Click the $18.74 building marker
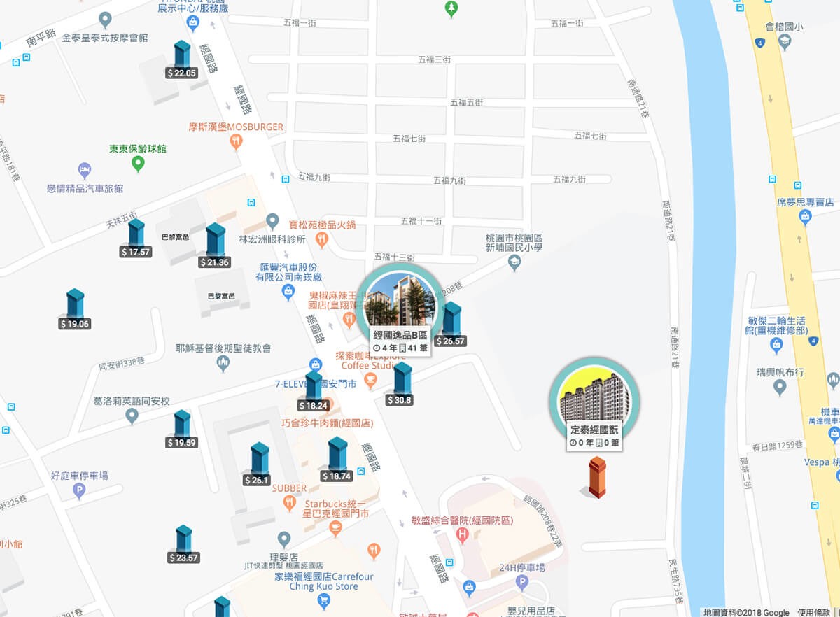The image size is (840, 617). tap(337, 460)
